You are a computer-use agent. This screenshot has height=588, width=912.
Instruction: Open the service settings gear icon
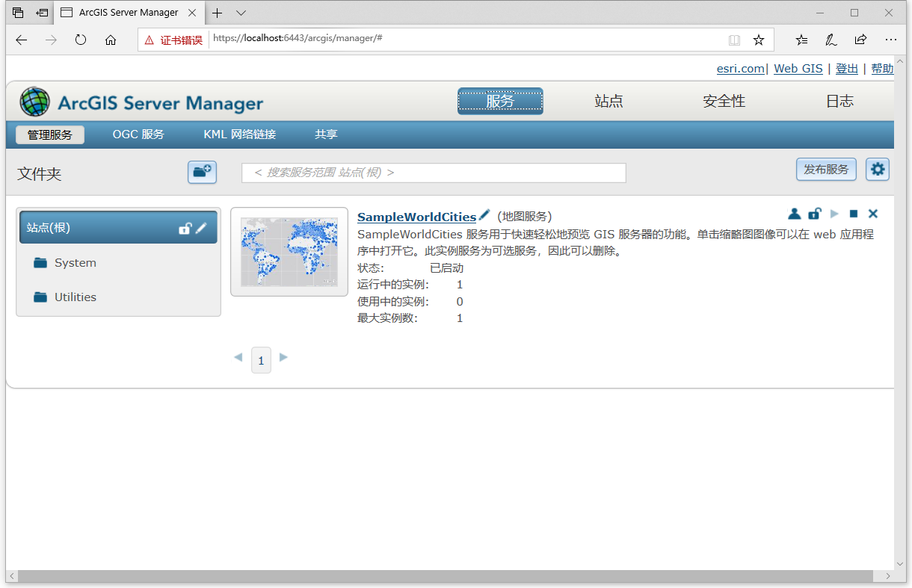tap(878, 170)
